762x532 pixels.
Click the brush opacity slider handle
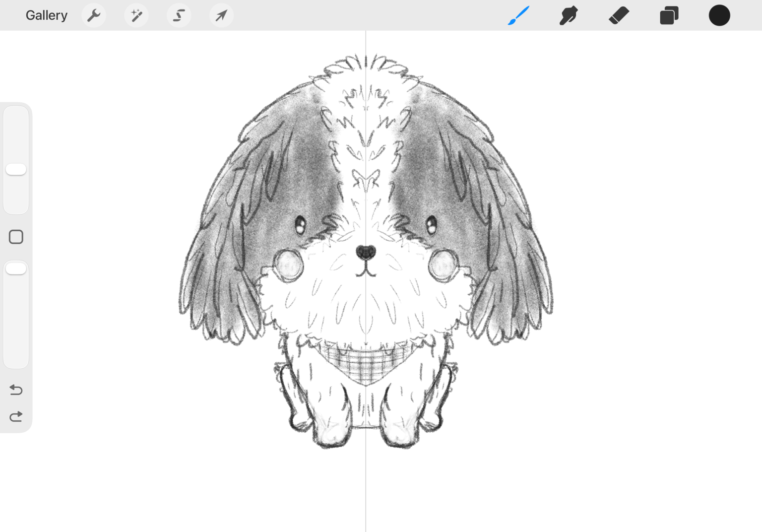16,268
